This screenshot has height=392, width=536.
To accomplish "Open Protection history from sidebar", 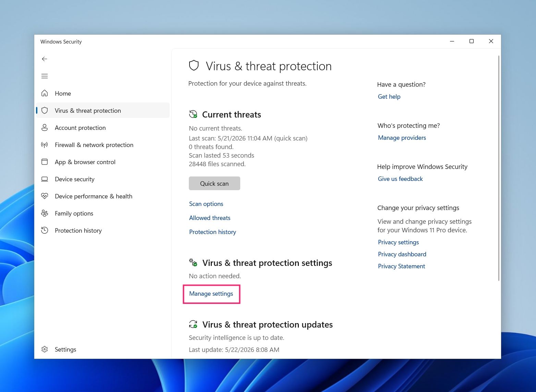I will pyautogui.click(x=103, y=230).
